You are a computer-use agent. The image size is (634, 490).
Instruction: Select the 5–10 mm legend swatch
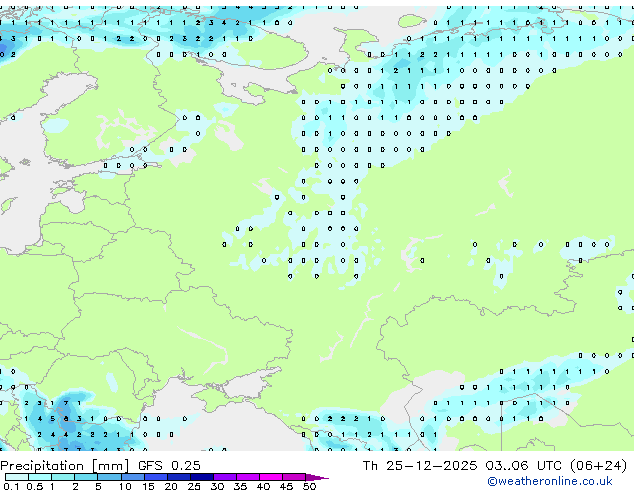109,477
